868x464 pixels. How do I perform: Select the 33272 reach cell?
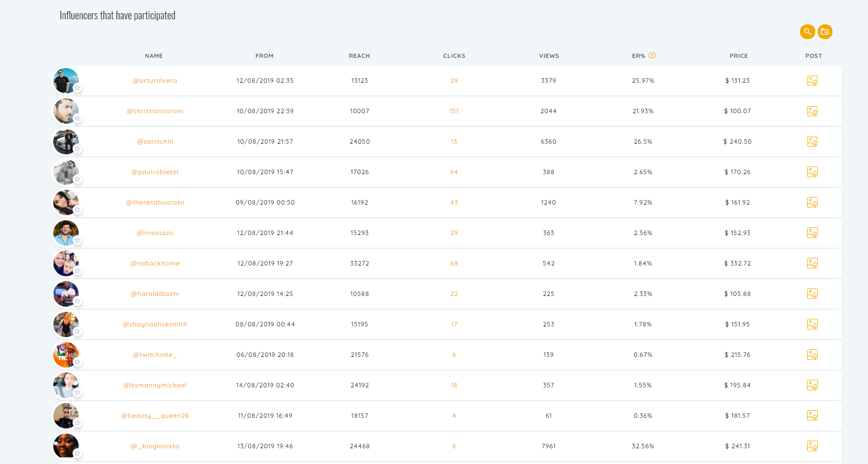tap(359, 263)
